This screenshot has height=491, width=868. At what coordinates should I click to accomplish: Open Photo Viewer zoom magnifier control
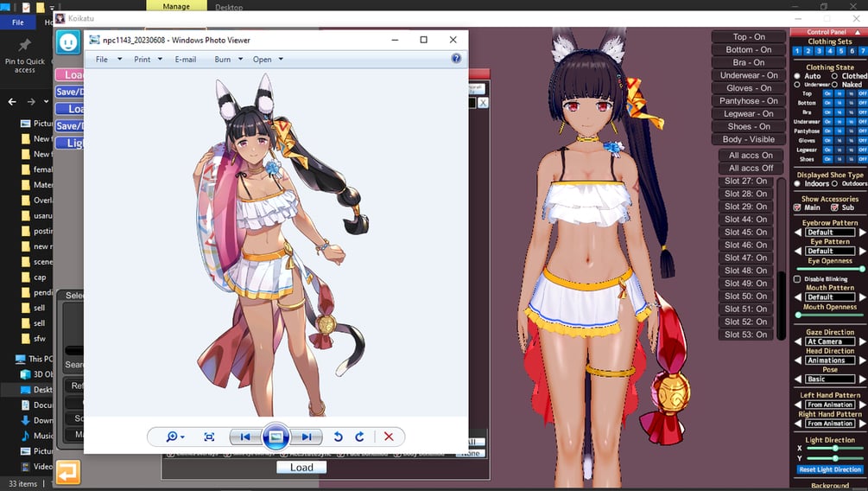[x=174, y=437]
